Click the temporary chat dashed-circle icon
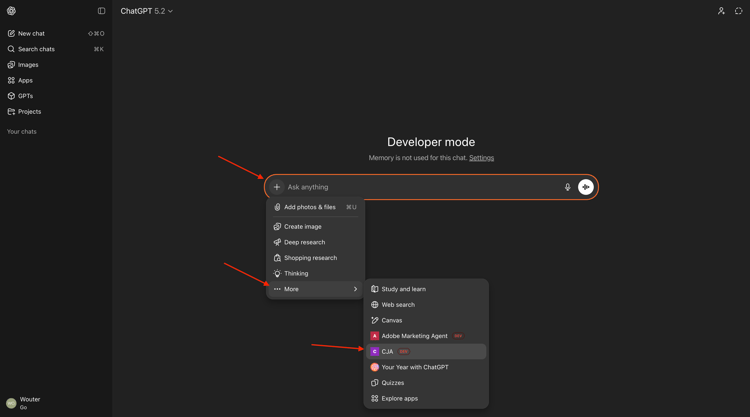Image resolution: width=750 pixels, height=417 pixels. [739, 11]
